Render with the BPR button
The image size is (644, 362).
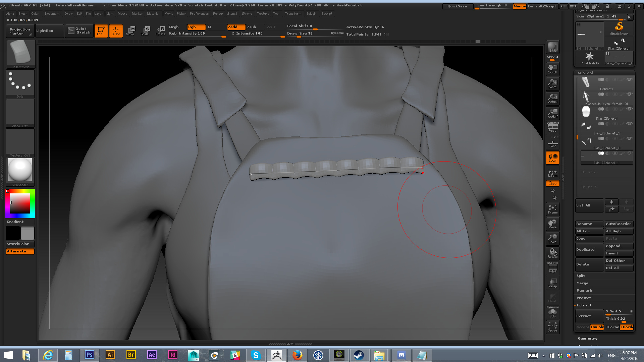(x=552, y=47)
